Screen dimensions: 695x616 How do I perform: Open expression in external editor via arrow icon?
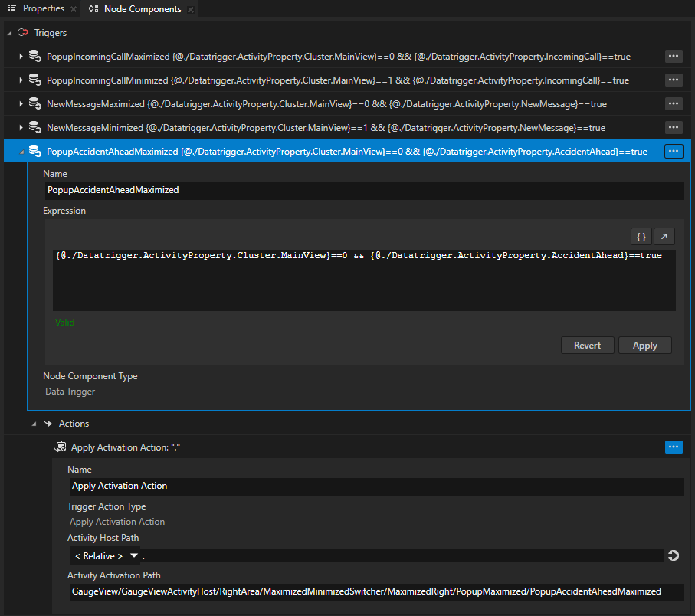[x=664, y=236]
